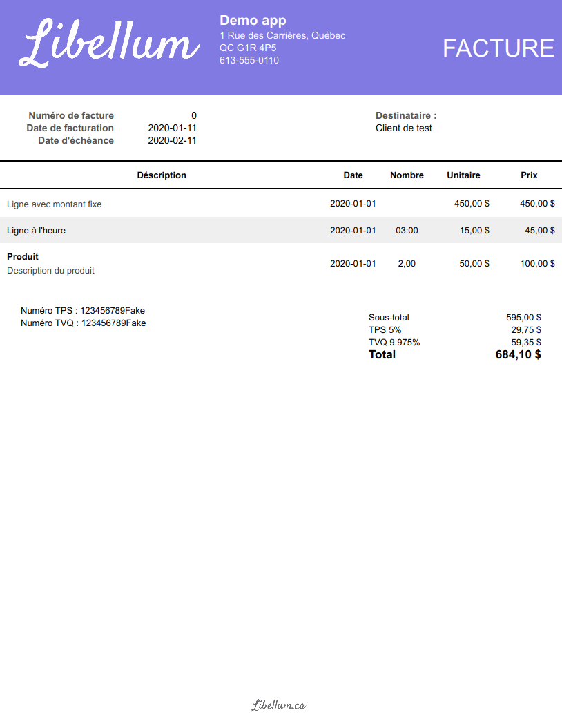562x728 pixels.
Task: Click the Unitaire column header
Action: (463, 175)
